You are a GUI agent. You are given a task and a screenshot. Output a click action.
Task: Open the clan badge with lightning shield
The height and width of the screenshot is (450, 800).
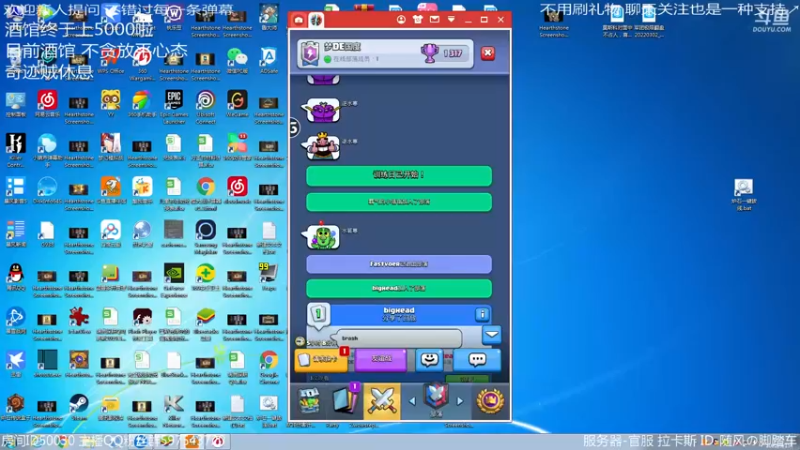point(310,54)
